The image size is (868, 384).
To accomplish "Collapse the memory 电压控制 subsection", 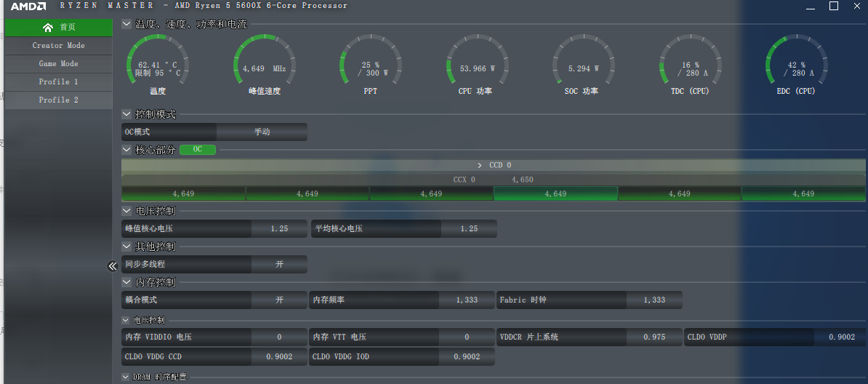I will [126, 320].
